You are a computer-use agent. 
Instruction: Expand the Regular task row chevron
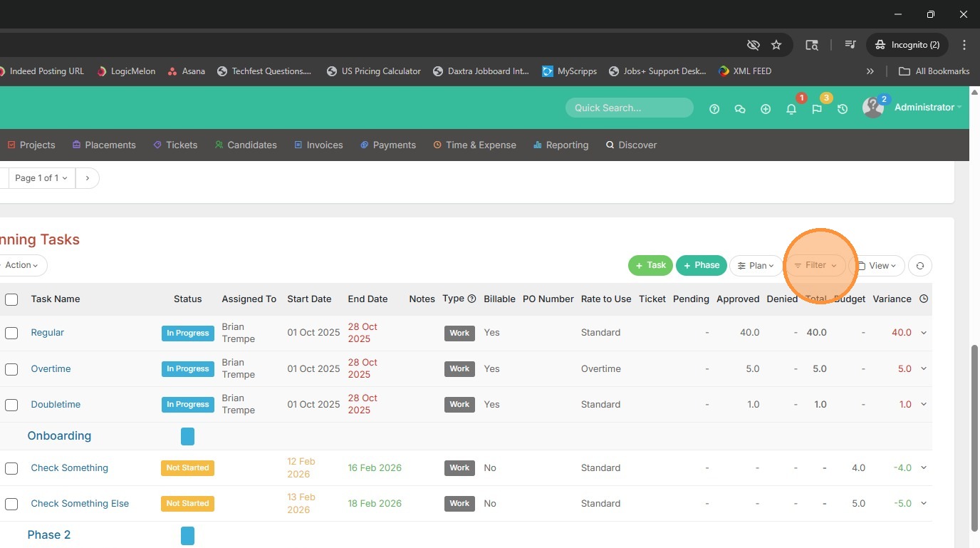(924, 333)
